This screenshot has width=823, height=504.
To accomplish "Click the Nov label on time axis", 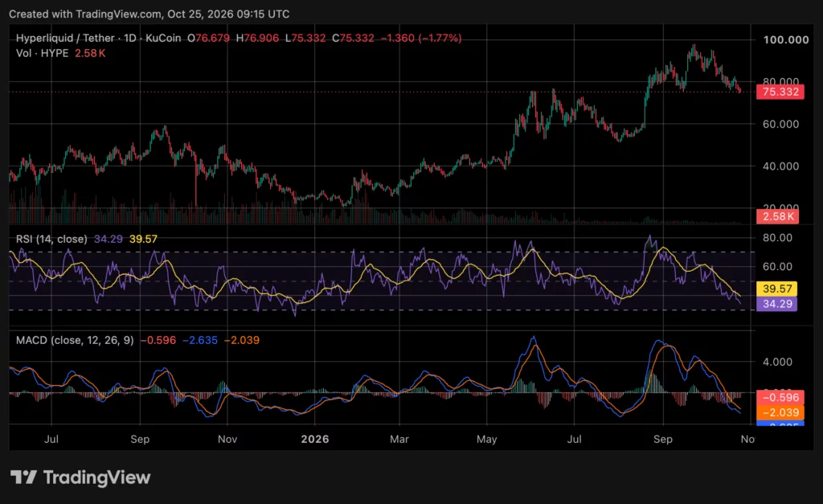I will pyautogui.click(x=227, y=440).
